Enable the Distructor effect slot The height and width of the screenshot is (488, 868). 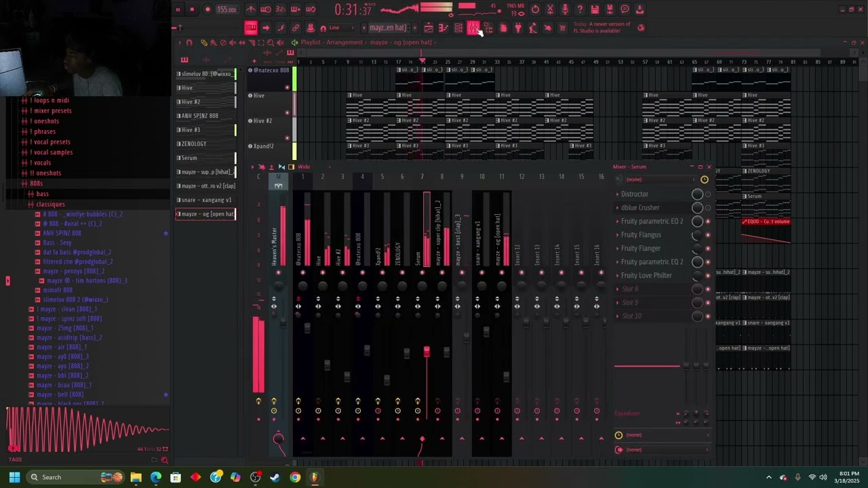pyautogui.click(x=708, y=195)
